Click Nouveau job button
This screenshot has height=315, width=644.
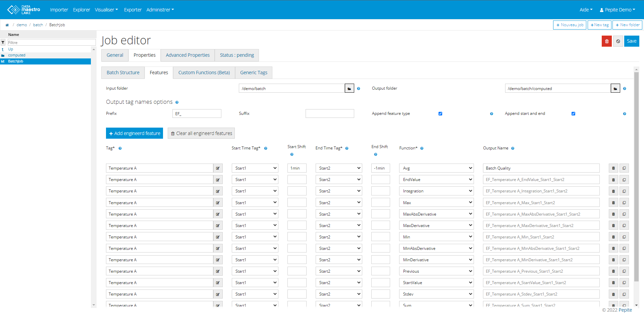[570, 25]
